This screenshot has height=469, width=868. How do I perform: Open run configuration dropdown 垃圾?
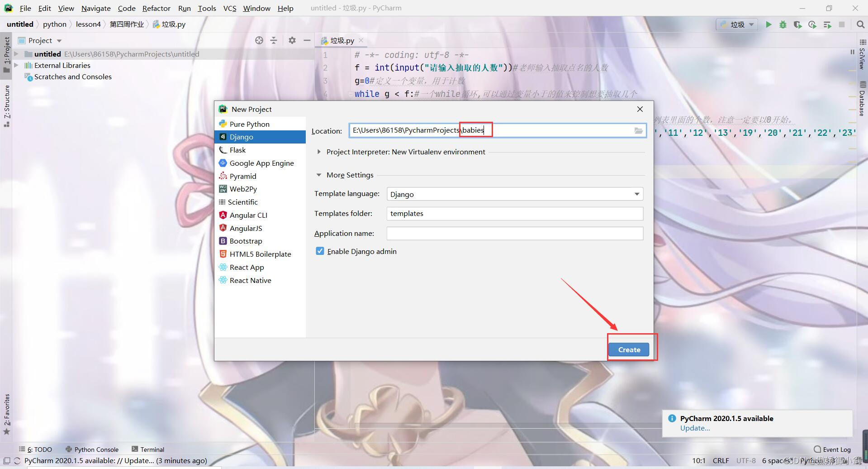coord(737,24)
